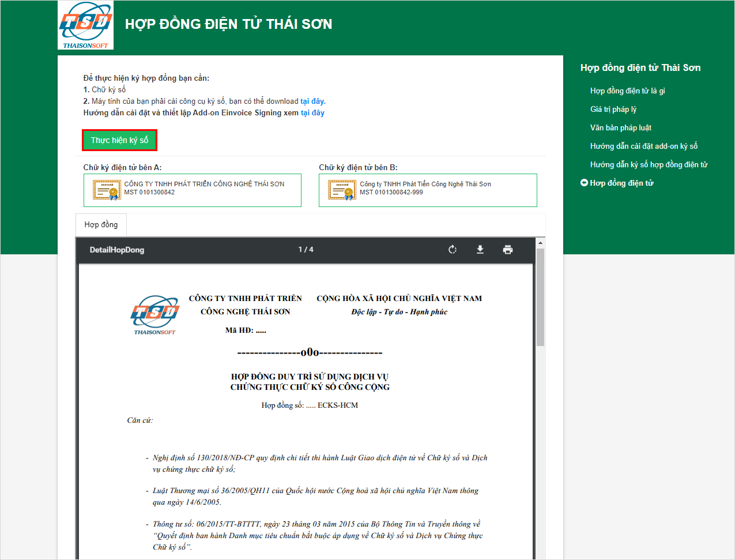Download the contract PDF
735x560 pixels.
(x=480, y=250)
